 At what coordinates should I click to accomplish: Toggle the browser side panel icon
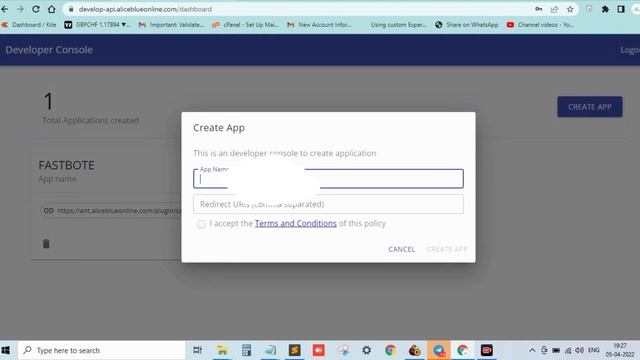pos(621,9)
